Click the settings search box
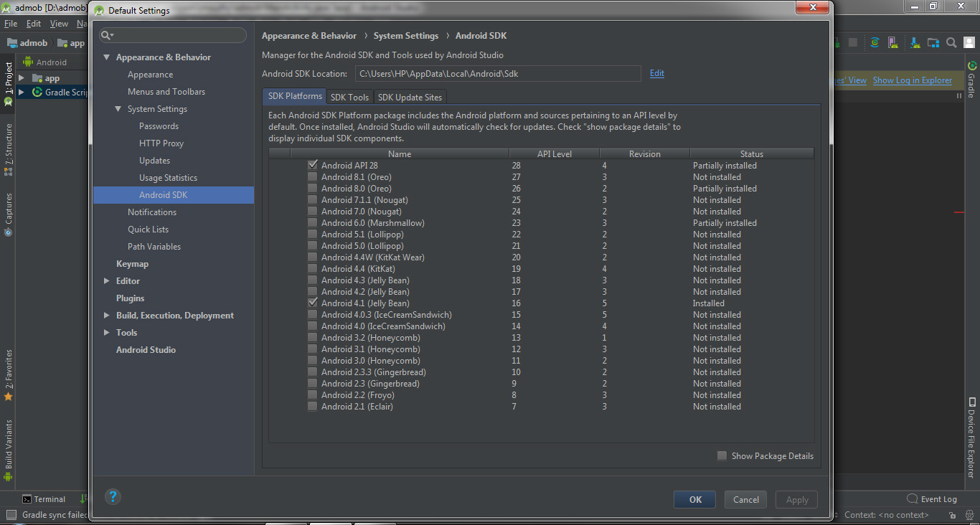 pos(173,35)
